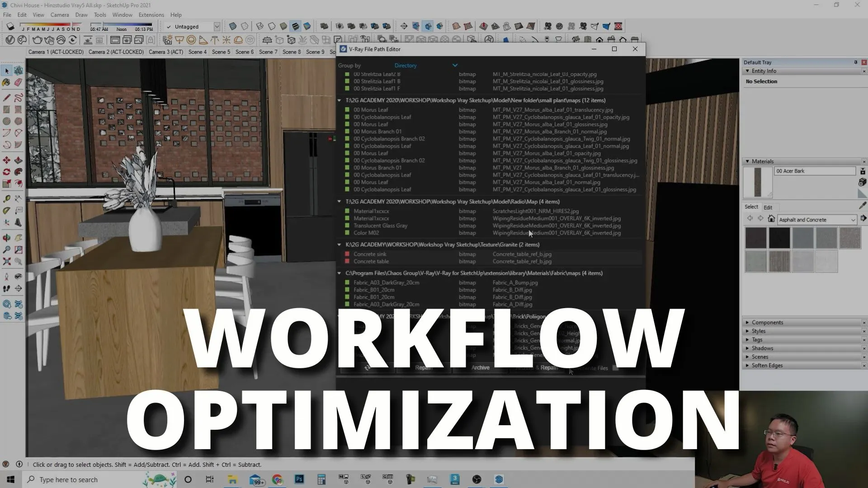Toggle red status box for Concrete sink
This screenshot has width=868, height=488.
347,254
